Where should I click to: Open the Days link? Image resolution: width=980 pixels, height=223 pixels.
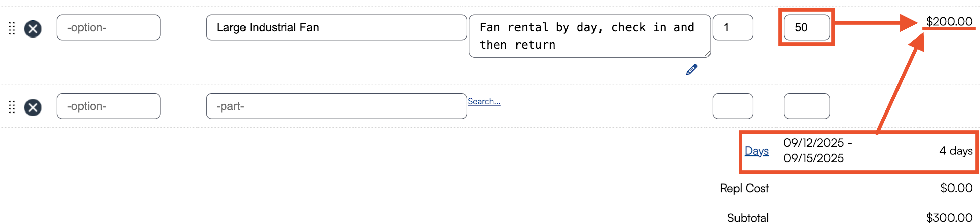pos(756,151)
